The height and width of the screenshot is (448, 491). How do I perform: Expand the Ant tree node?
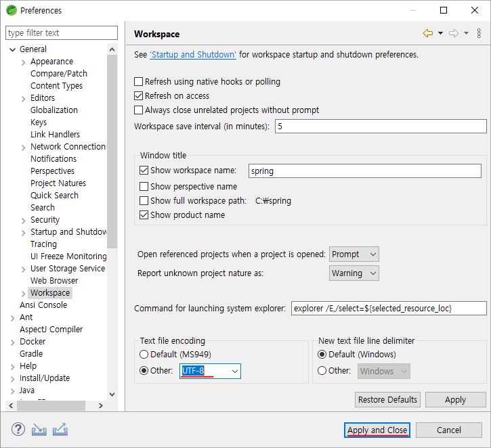(12, 318)
